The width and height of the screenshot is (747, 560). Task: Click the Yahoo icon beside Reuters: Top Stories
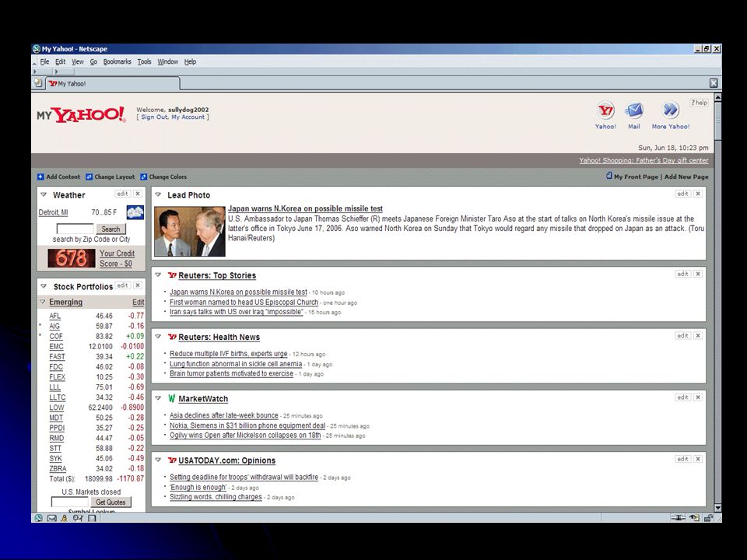(172, 275)
